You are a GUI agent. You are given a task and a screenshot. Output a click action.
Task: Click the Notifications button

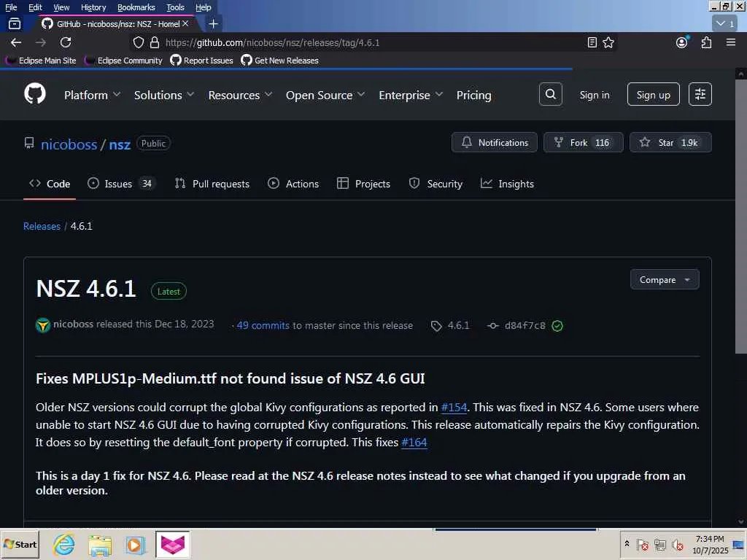pyautogui.click(x=494, y=142)
